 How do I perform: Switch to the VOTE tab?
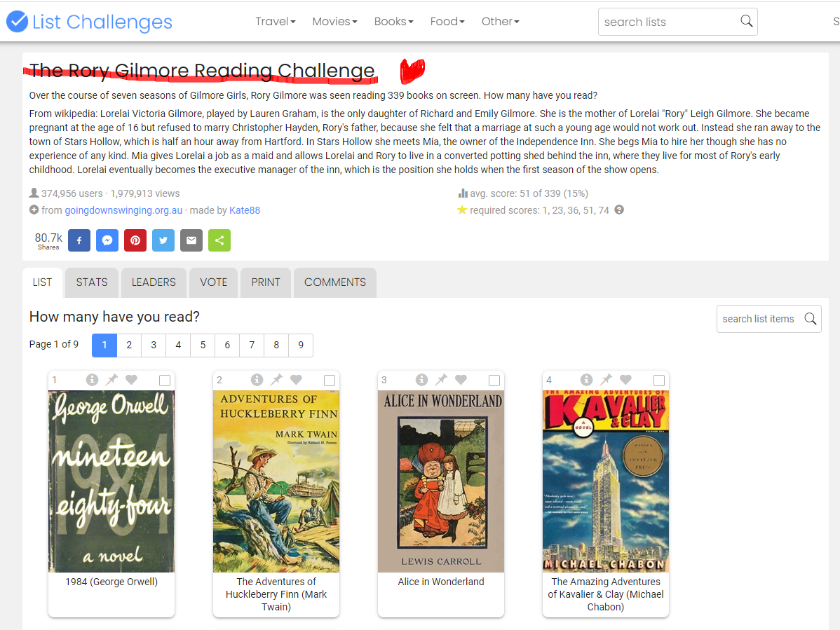[x=214, y=282]
